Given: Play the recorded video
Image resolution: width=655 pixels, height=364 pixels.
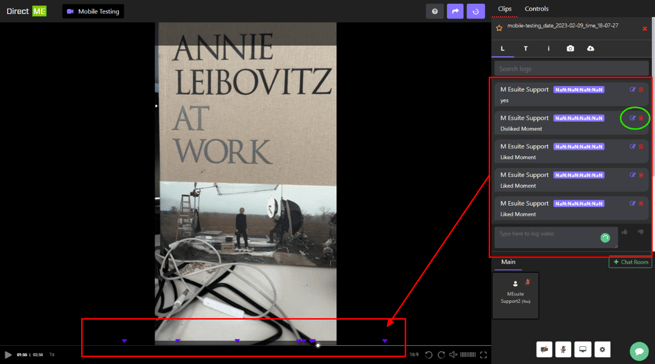Looking at the screenshot, I should 8,355.
